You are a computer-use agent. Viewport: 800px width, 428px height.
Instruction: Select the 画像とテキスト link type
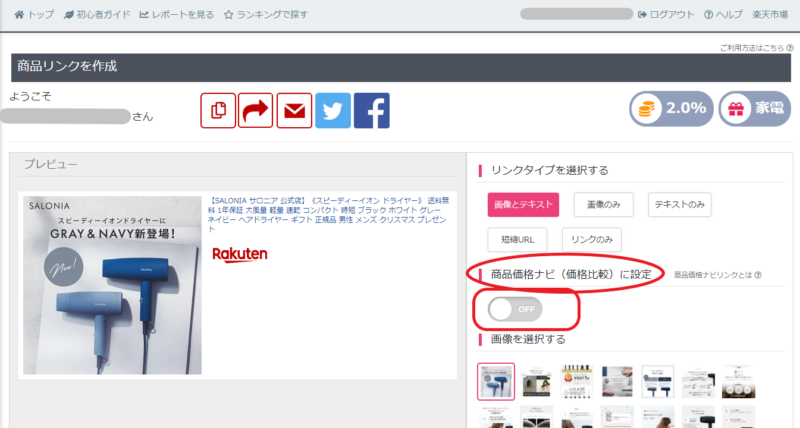point(523,205)
